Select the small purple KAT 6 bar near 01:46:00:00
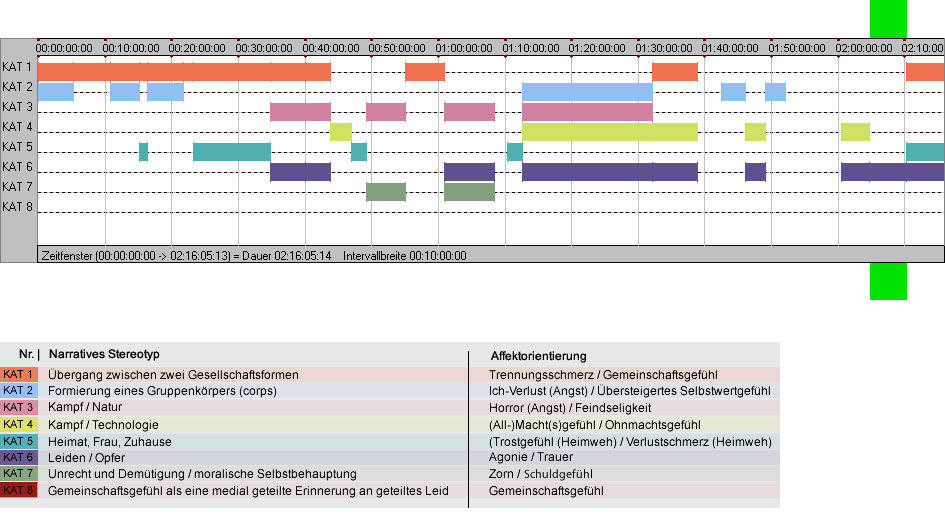 point(756,172)
